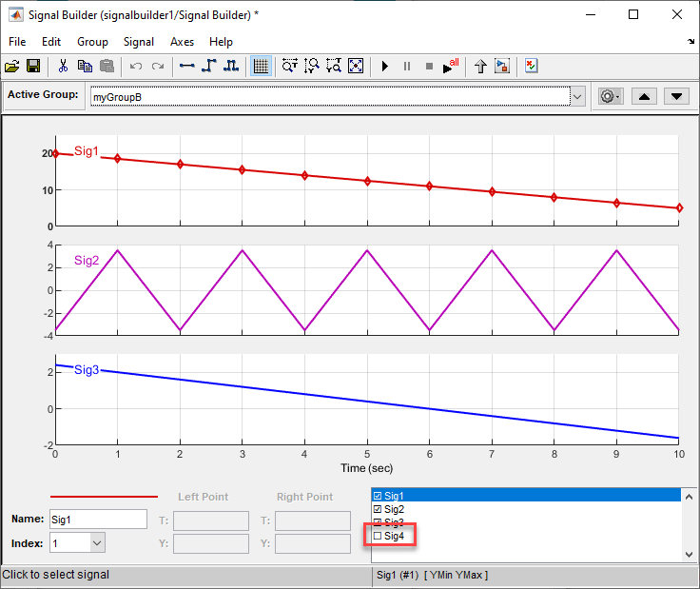Viewport: 700px width, 589px height.
Task: Click the 'Sig2' plot label
Action: [x=87, y=261]
